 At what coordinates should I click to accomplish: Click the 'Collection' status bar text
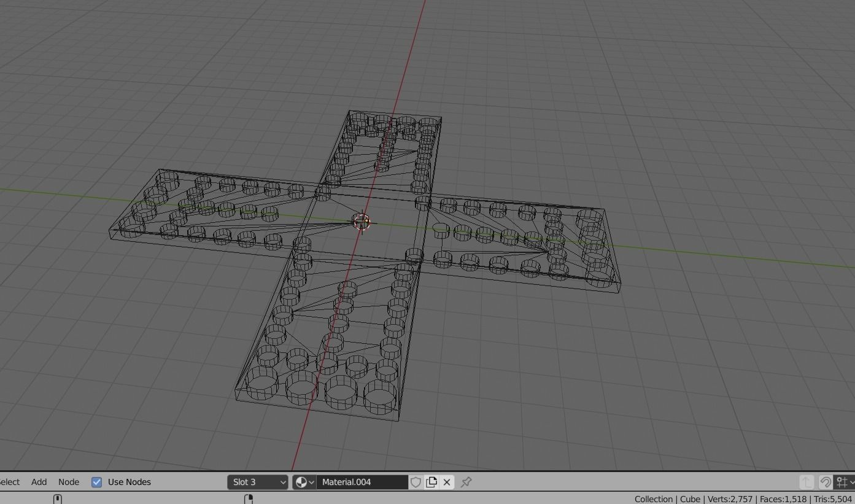click(x=654, y=499)
